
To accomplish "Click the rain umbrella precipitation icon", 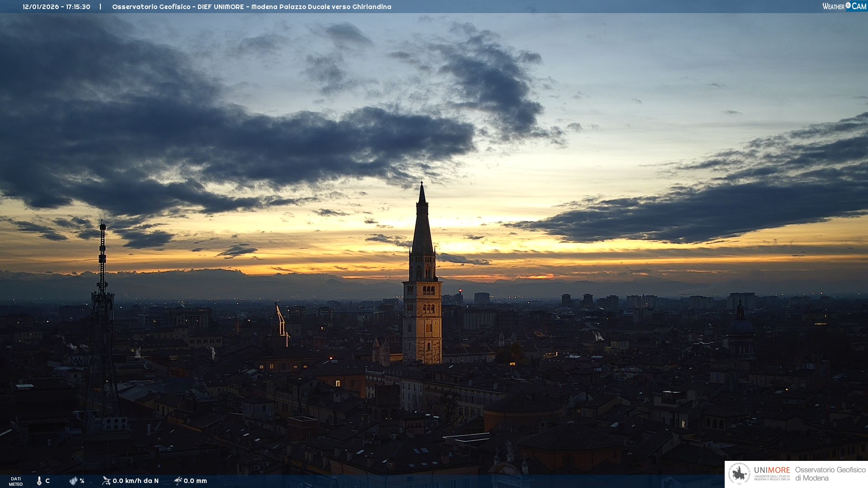I will 178,481.
